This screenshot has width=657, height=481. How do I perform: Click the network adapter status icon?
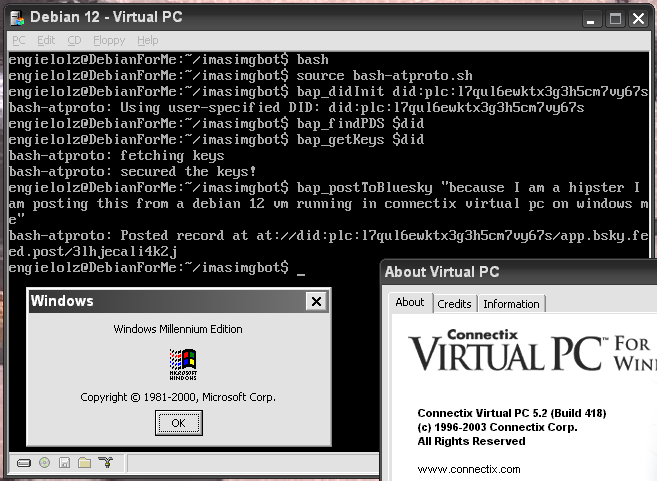coord(105,463)
